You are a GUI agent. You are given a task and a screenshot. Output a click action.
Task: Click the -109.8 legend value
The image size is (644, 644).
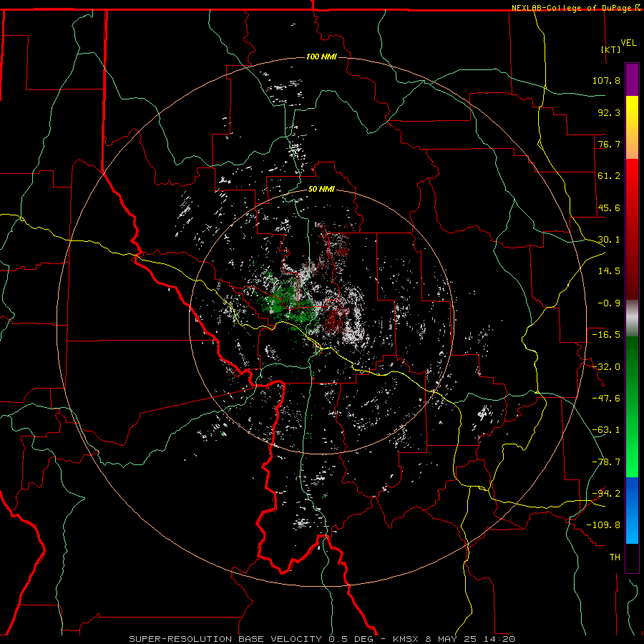pyautogui.click(x=603, y=525)
